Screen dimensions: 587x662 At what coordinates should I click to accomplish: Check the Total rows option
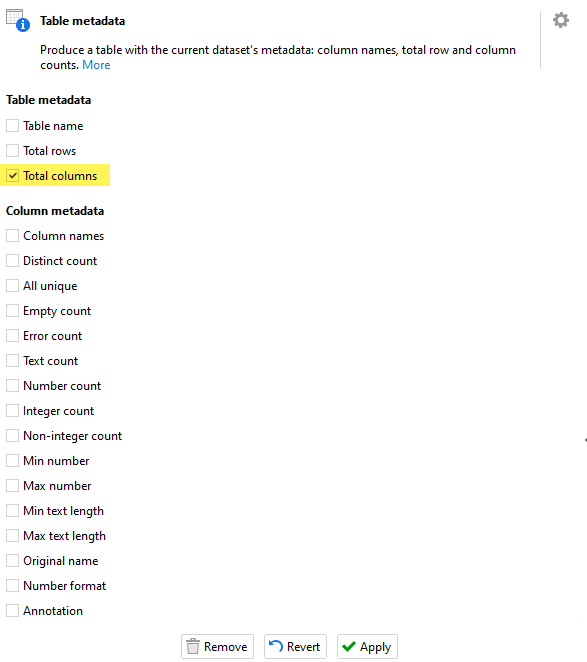(x=12, y=150)
